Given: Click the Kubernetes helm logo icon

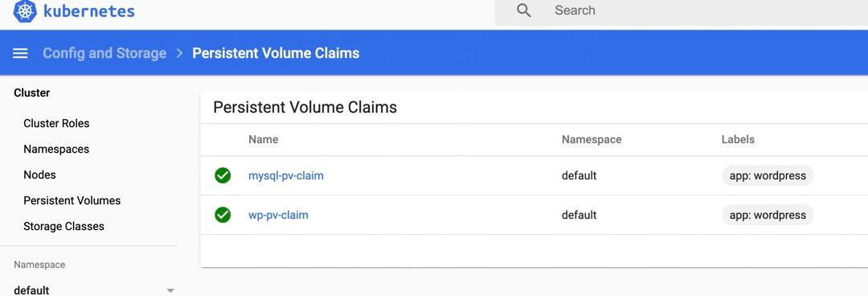Looking at the screenshot, I should click(x=25, y=11).
